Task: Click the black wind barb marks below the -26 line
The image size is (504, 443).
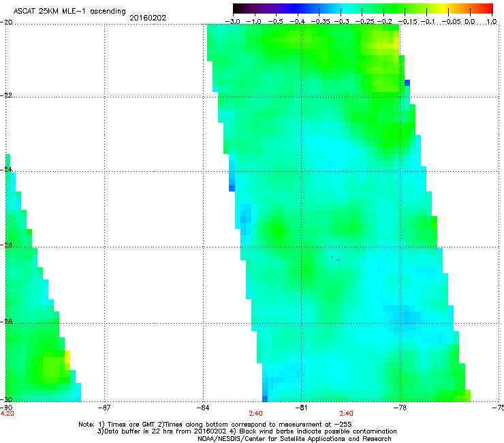Action: (x=335, y=258)
